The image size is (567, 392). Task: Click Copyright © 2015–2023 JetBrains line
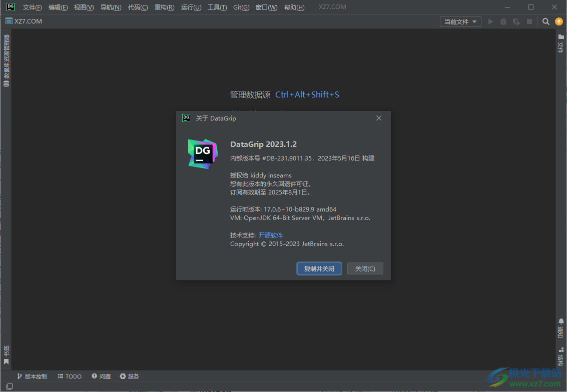coord(287,244)
